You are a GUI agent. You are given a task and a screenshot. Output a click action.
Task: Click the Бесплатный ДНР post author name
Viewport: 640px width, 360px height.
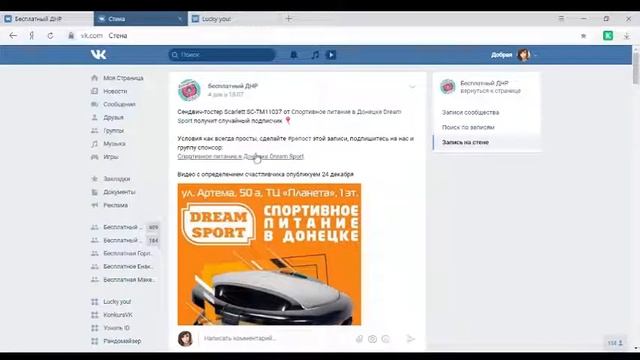point(233,86)
